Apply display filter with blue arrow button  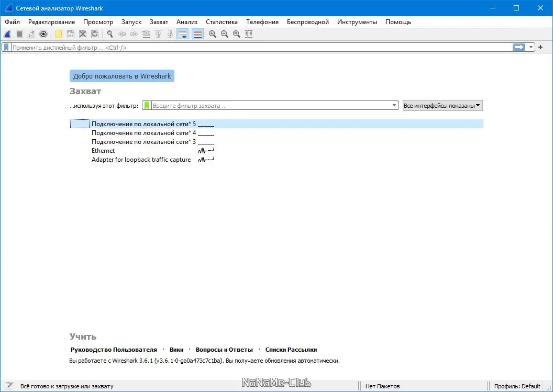[519, 47]
